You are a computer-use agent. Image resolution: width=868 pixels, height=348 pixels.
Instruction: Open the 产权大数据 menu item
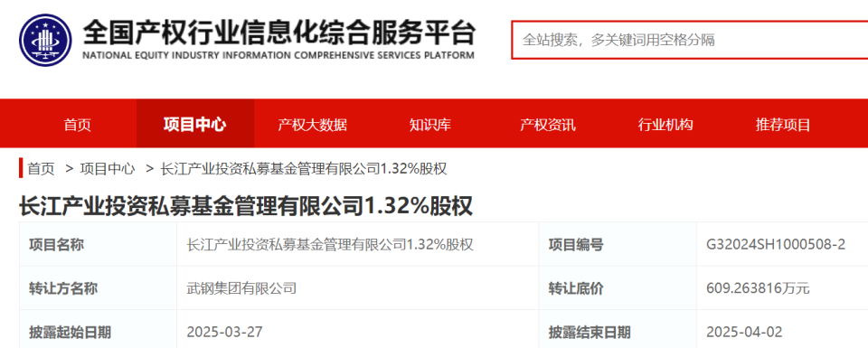click(x=312, y=125)
